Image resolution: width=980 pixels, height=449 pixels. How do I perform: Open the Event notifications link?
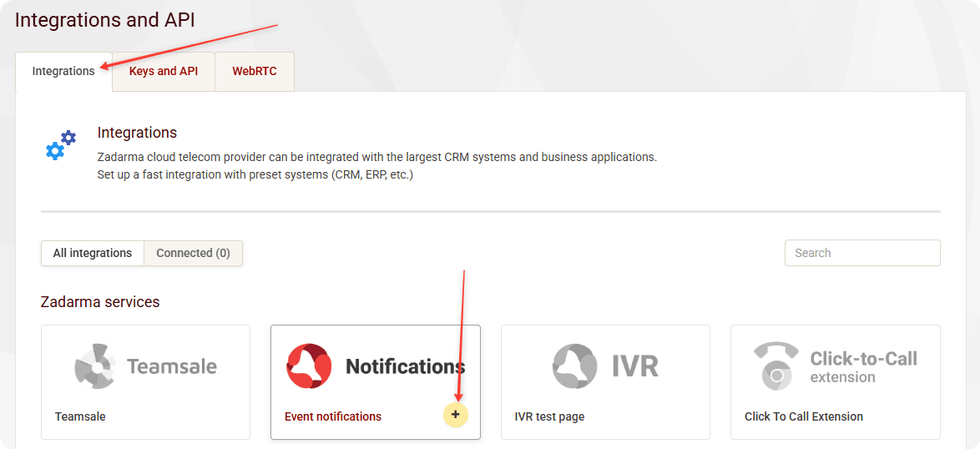point(332,416)
